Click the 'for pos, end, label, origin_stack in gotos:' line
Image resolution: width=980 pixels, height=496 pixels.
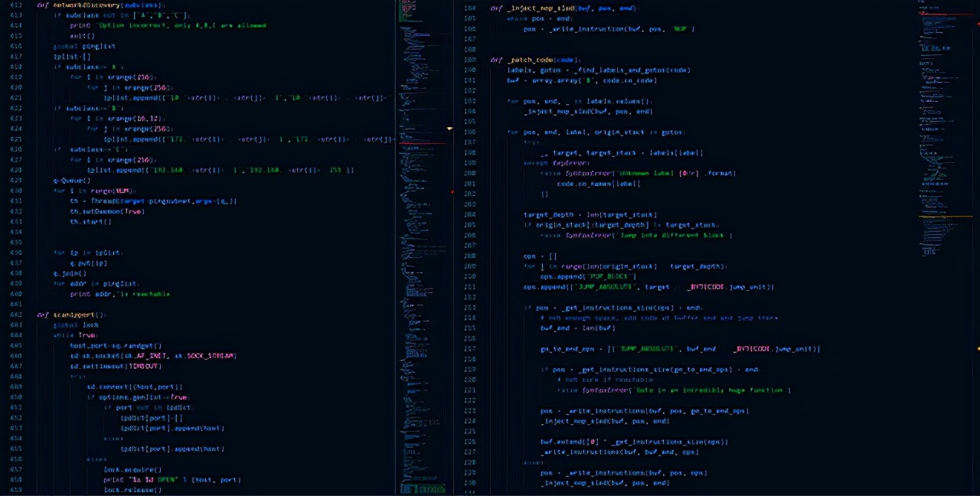596,132
